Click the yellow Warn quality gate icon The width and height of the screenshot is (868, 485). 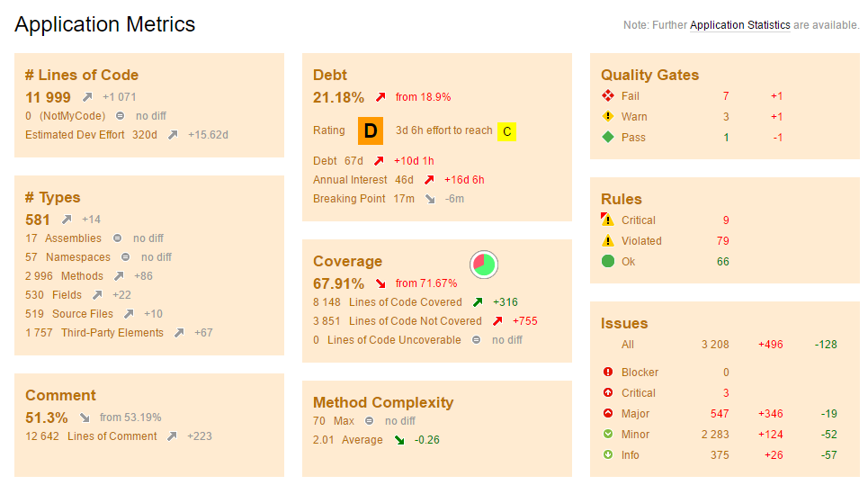pos(608,117)
